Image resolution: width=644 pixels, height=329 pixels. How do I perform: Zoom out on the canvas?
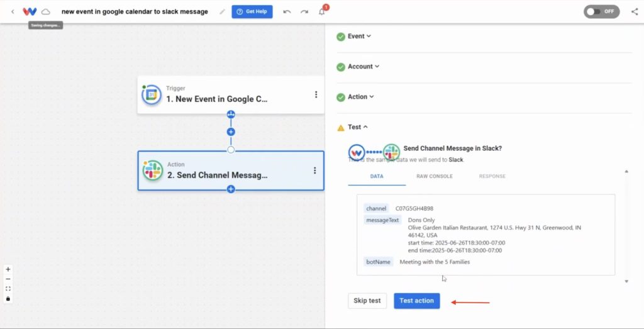coord(8,279)
